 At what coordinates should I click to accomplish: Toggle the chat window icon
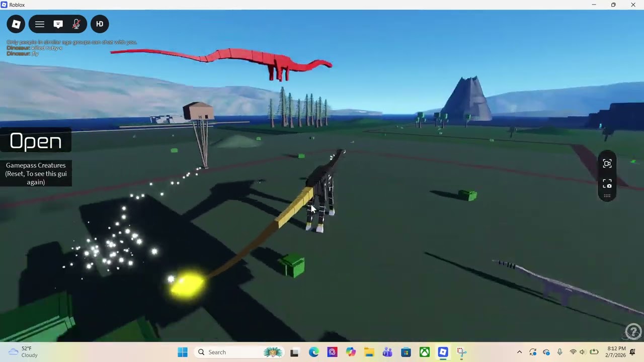coord(58,24)
